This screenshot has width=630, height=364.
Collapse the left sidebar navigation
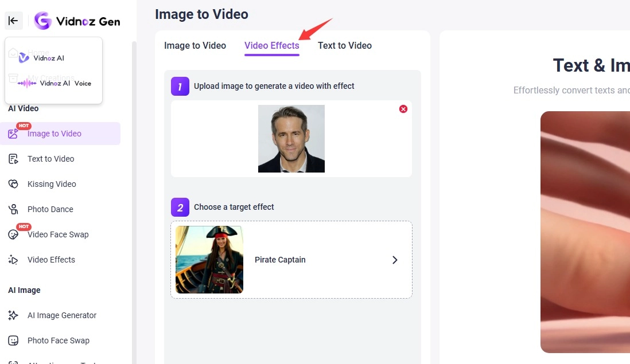pyautogui.click(x=13, y=21)
